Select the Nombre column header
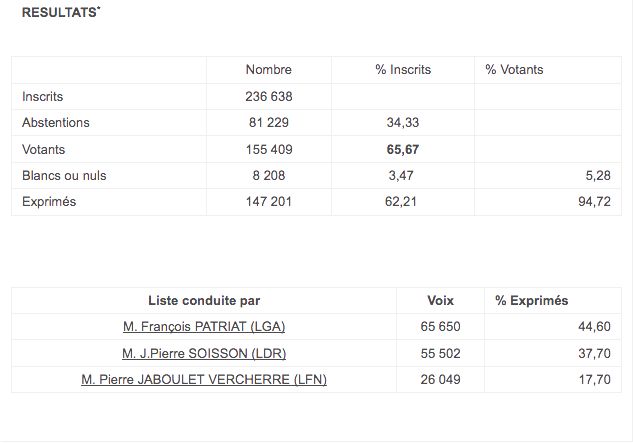This screenshot has width=633, height=443. point(269,69)
